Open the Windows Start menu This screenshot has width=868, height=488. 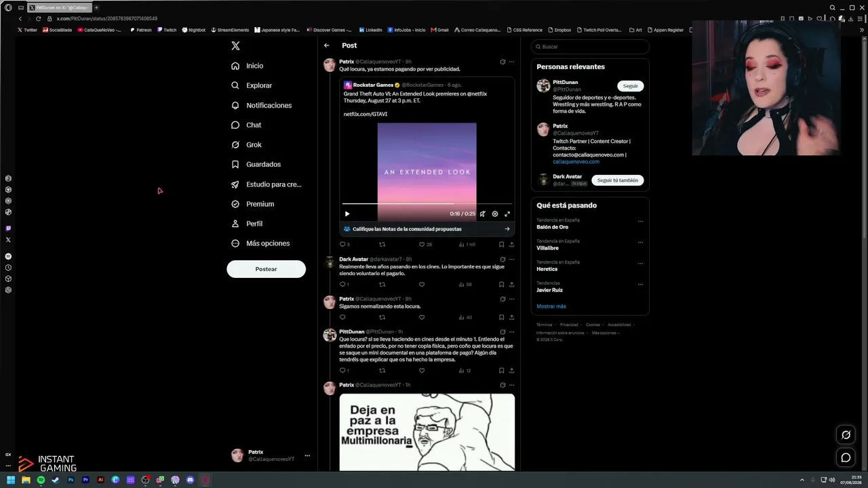(x=11, y=480)
